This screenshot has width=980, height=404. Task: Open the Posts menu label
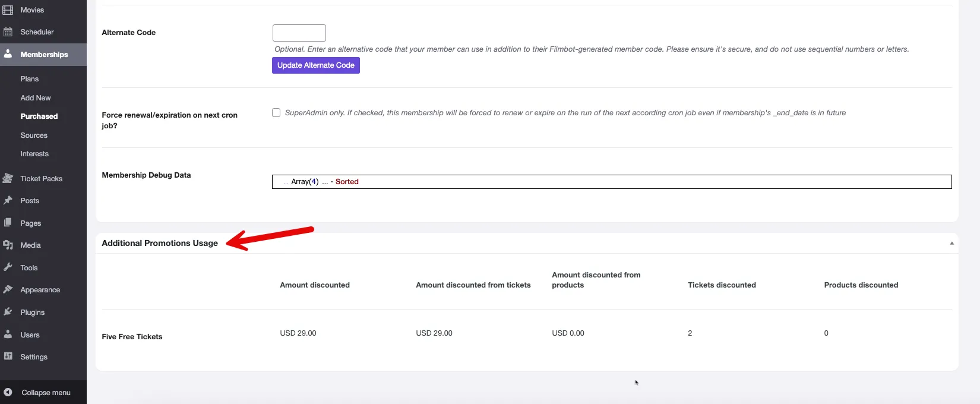pyautogui.click(x=30, y=201)
